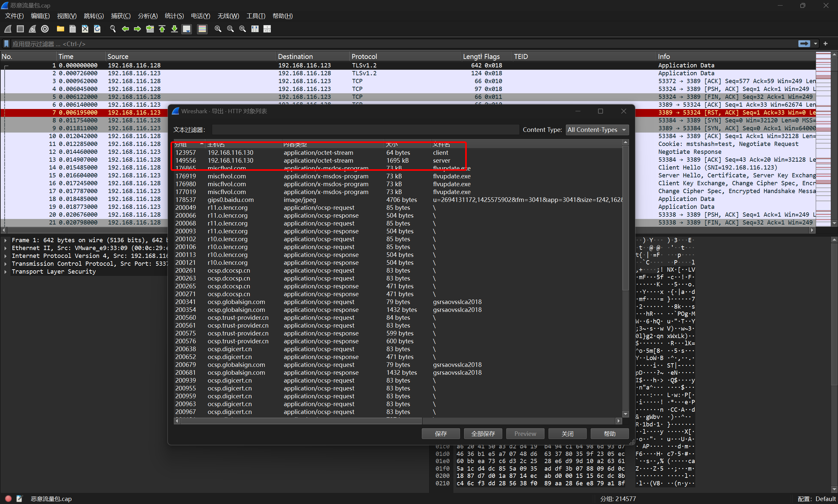This screenshot has height=504, width=838.
Task: Add a display filter button with plus
Action: (826, 44)
